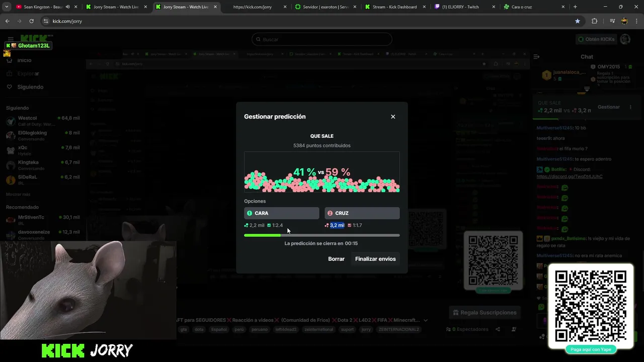Go back in browser
Viewport: 644px width, 362px height.
[x=8, y=21]
